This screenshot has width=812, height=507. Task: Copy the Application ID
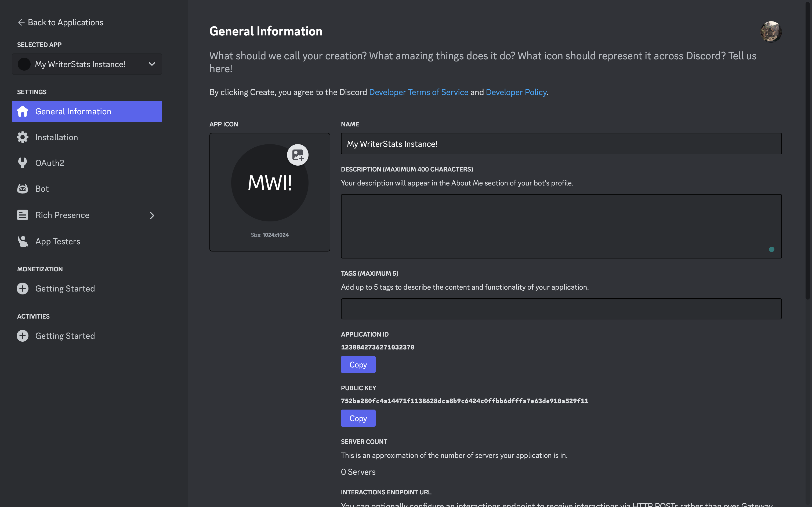click(358, 364)
